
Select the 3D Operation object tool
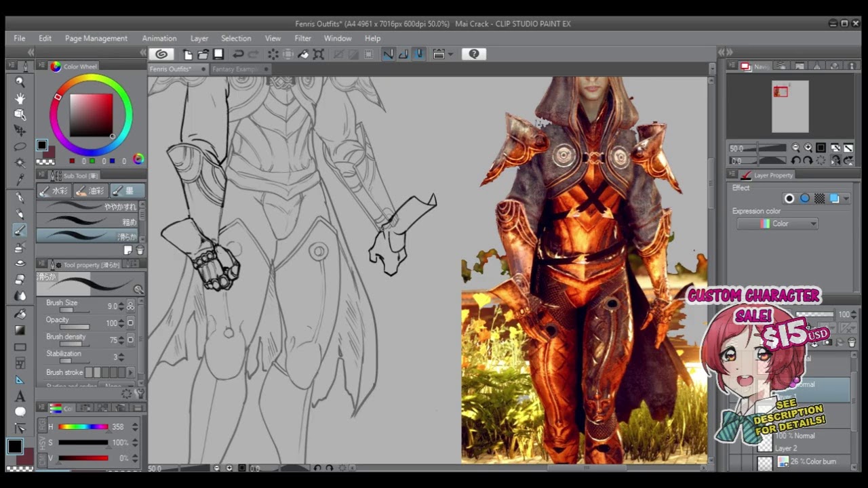tap(20, 115)
